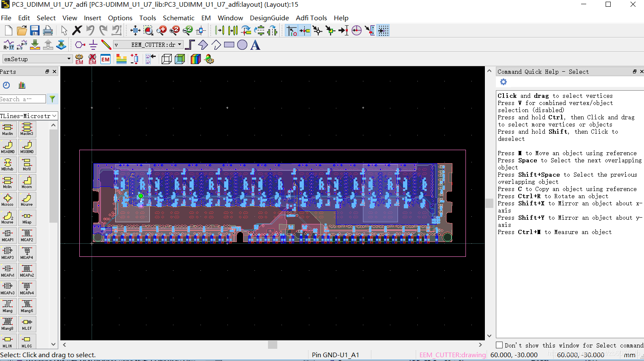644x361 pixels.
Task: Open a design with the folder icon
Action: [x=22, y=30]
